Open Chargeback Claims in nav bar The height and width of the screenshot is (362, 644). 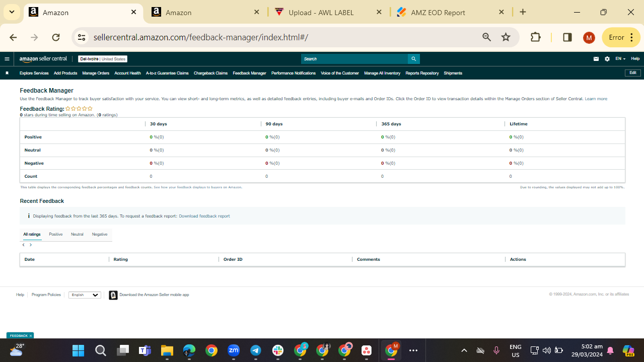point(210,73)
